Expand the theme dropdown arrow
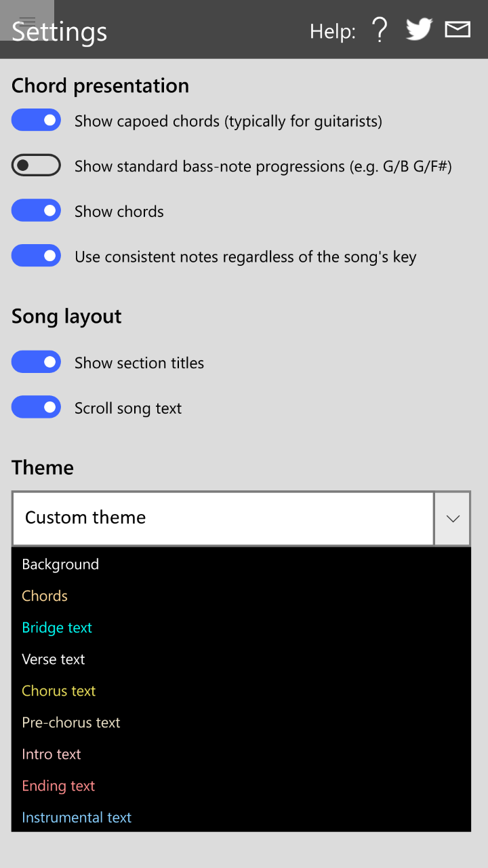488x868 pixels. [x=453, y=518]
